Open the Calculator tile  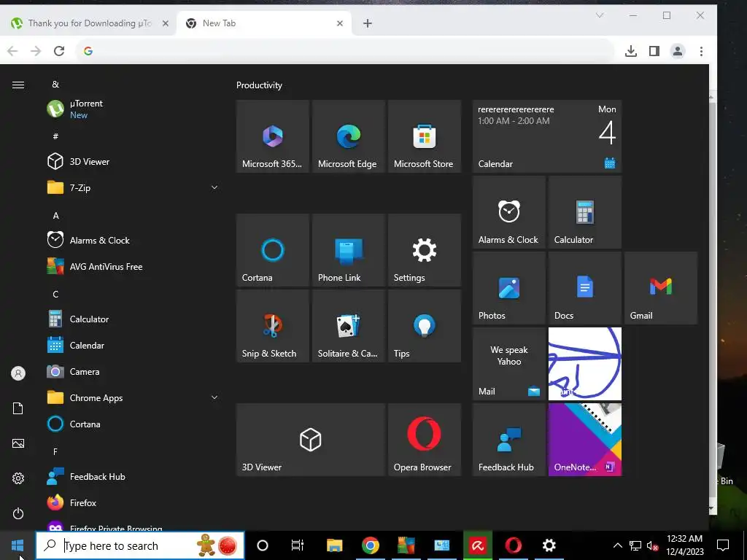point(585,212)
